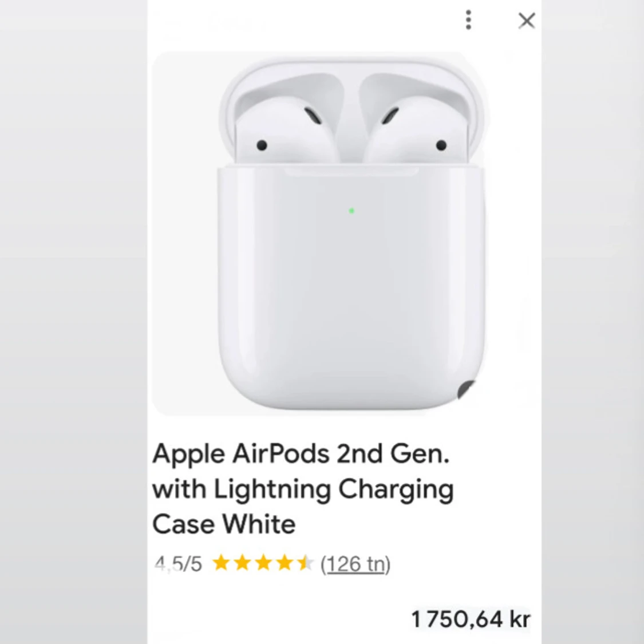Click the half-filled fifth rating star
Image resolution: width=644 pixels, height=644 pixels.
coord(306,563)
